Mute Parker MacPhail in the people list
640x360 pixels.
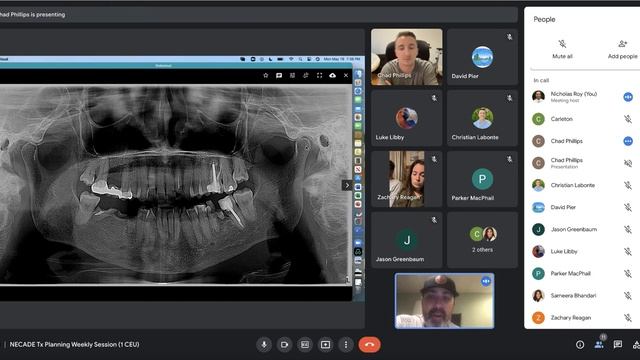(628, 273)
